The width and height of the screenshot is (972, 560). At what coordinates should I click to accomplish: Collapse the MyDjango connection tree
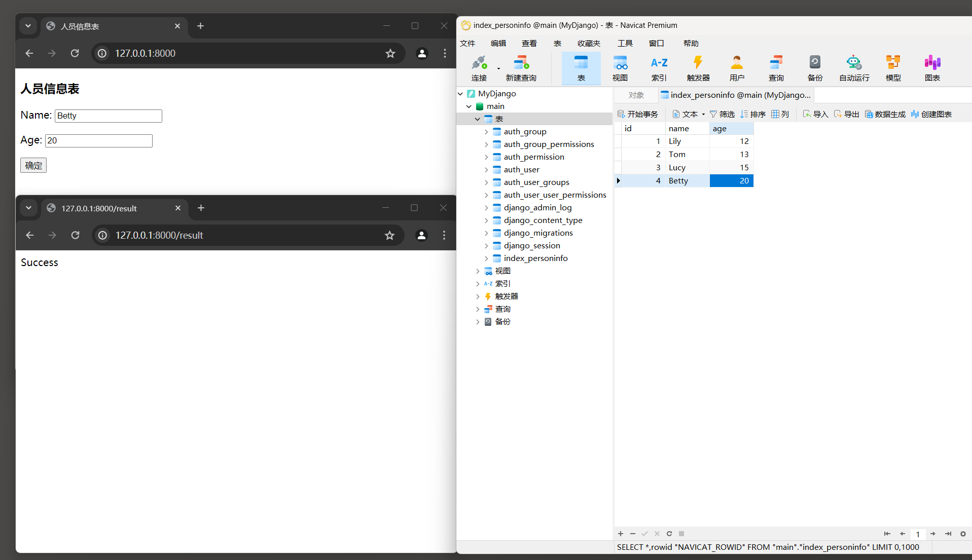[460, 94]
